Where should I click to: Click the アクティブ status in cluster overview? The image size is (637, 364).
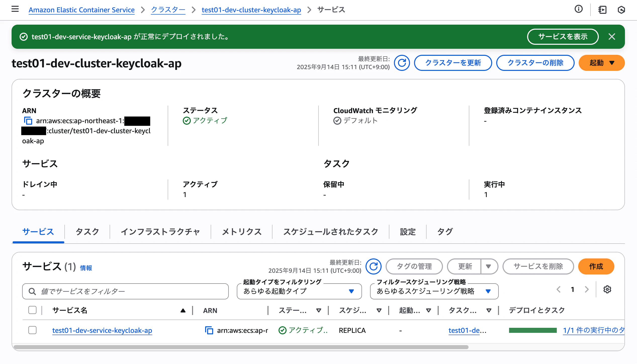click(205, 121)
